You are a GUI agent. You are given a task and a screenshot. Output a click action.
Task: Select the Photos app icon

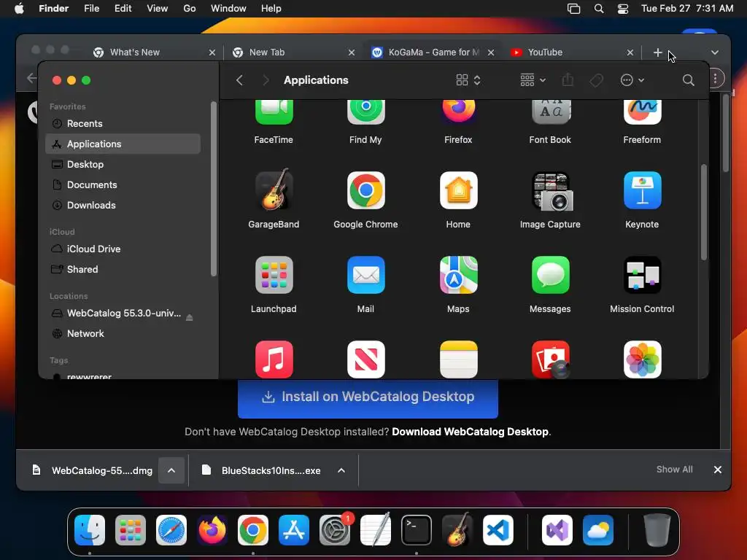tap(642, 359)
